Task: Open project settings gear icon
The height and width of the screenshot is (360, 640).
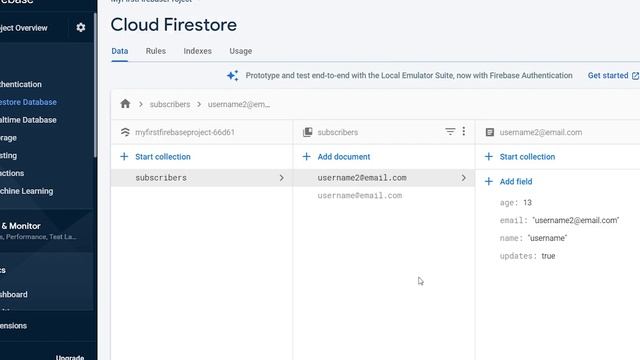Action: [81, 27]
